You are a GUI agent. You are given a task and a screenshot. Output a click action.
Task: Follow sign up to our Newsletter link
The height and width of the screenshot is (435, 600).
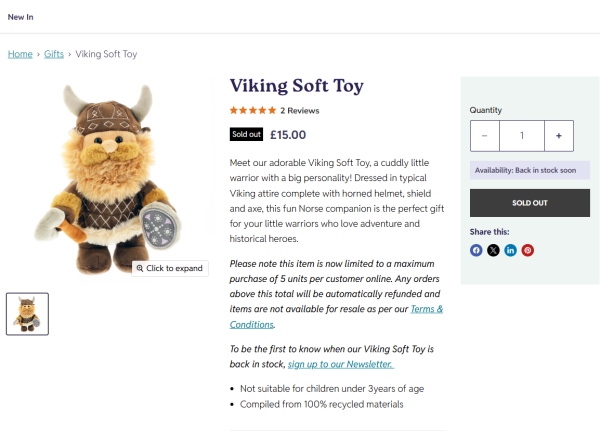[x=341, y=364]
